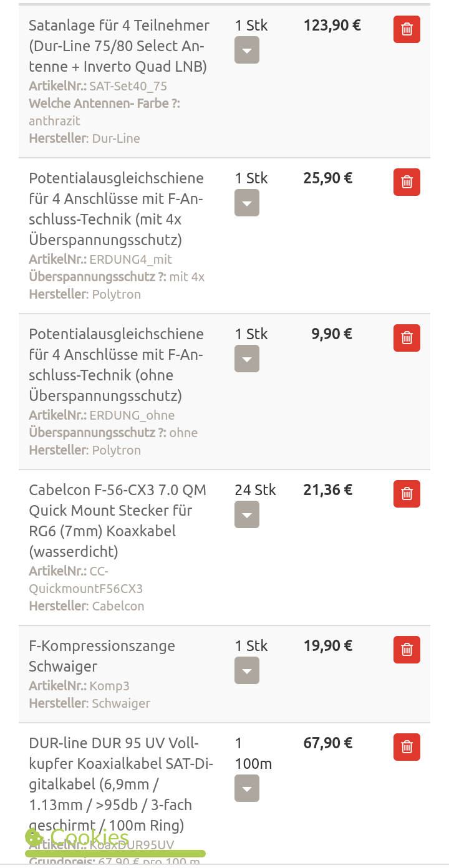Delete the Satanlage für 4 Teilnehmer item

[407, 29]
